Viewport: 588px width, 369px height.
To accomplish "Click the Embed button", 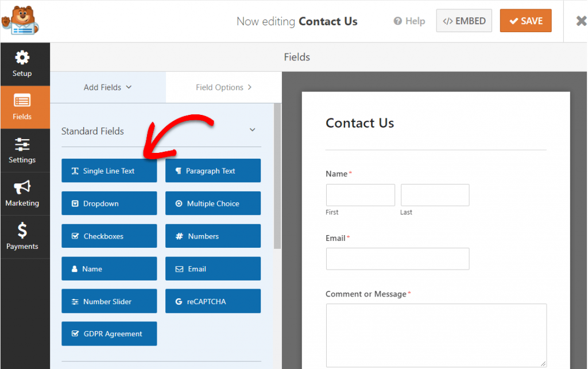I will [x=465, y=21].
